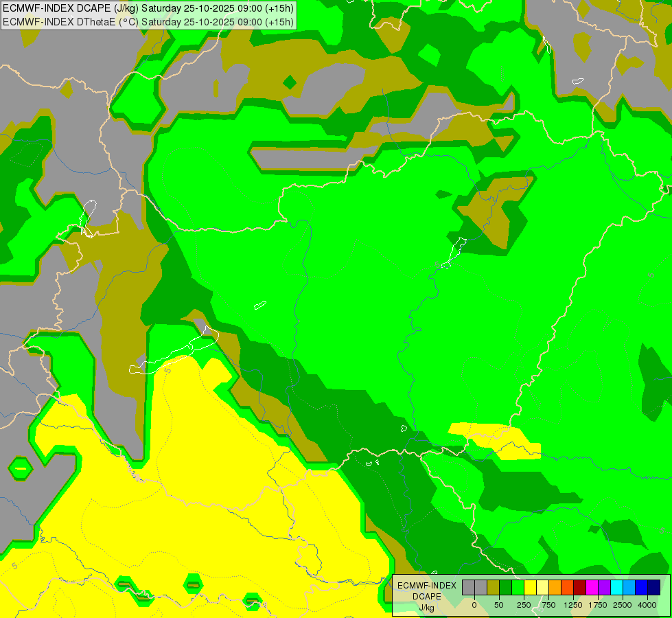This screenshot has height=618, width=672.
Task: Click the dark red legend swatch
Action: pyautogui.click(x=580, y=587)
